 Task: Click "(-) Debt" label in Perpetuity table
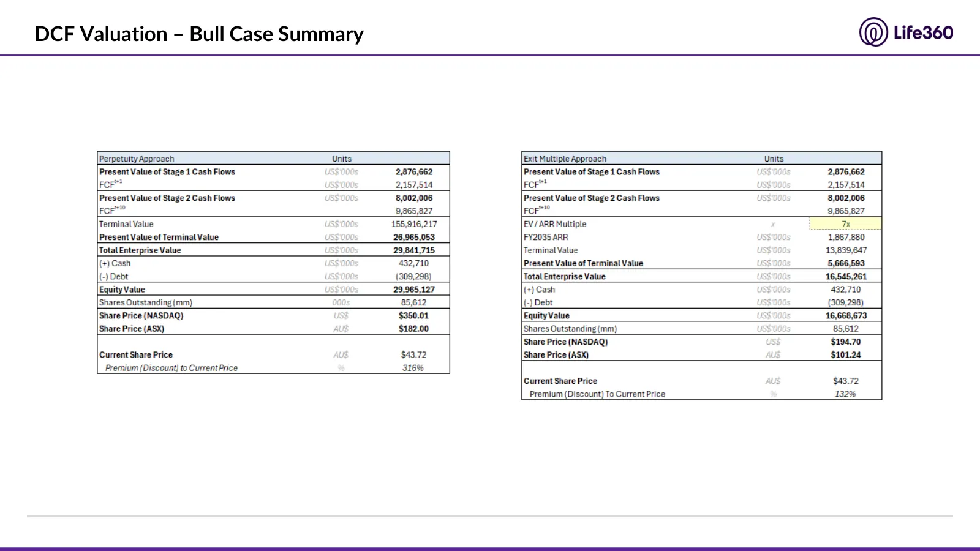click(114, 277)
